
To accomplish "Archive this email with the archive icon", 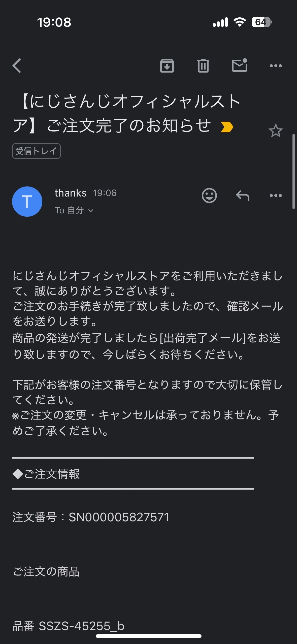I will [167, 66].
